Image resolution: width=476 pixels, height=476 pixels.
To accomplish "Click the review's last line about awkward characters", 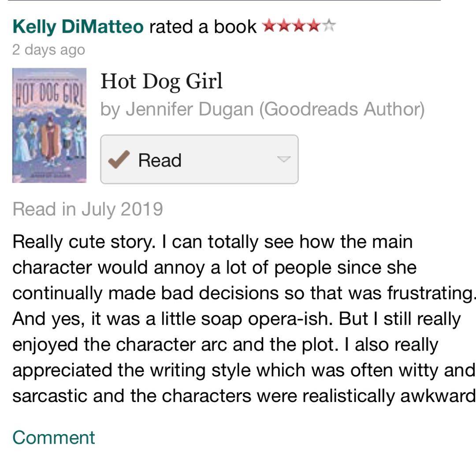I will point(242,396).
